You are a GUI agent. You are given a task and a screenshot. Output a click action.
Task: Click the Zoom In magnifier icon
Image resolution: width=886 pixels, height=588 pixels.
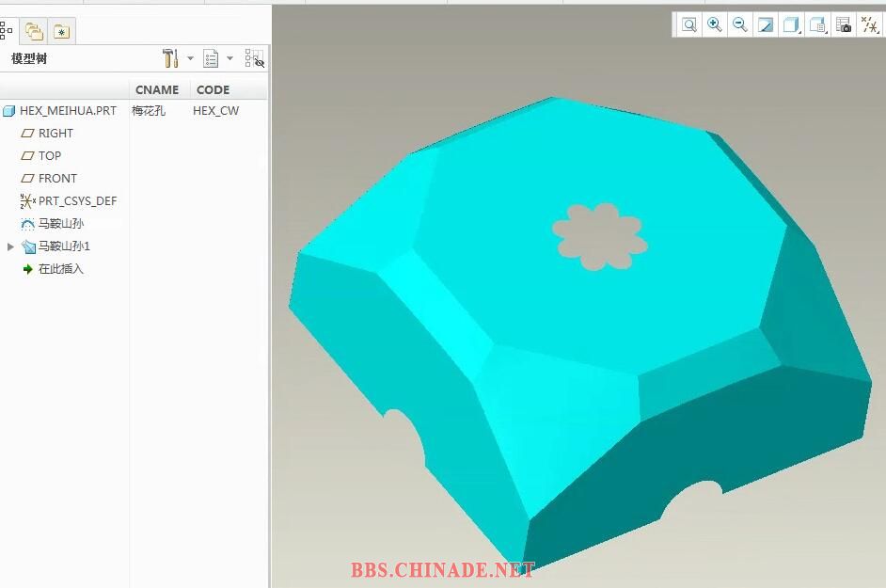[x=715, y=25]
